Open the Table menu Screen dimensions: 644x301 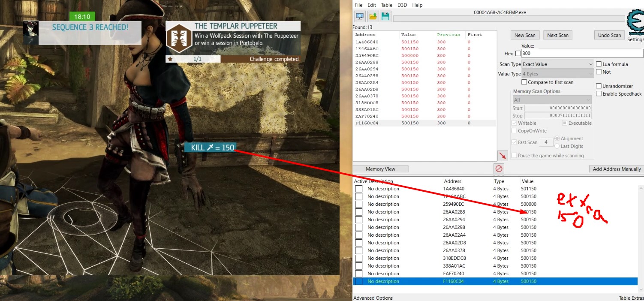tap(386, 5)
